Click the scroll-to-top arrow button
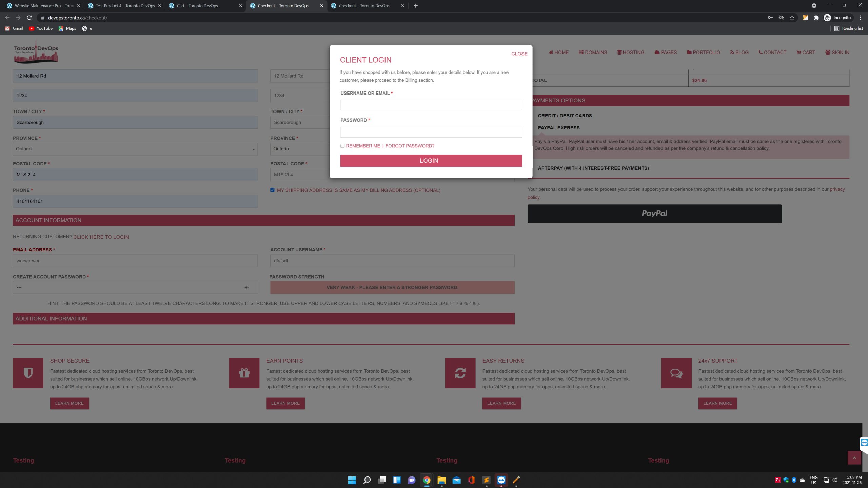This screenshot has width=868, height=488. pyautogui.click(x=854, y=458)
